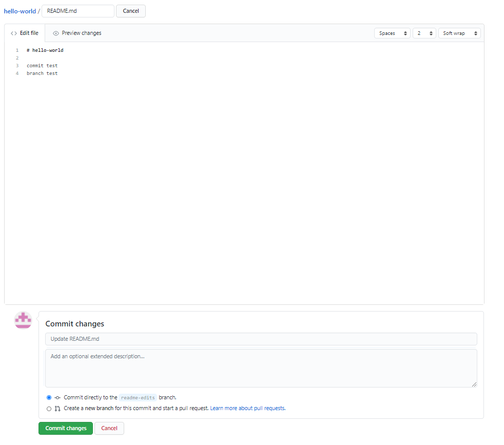Image resolution: width=504 pixels, height=445 pixels.
Task: Click the 'branch test' line in editor
Action: [x=42, y=73]
